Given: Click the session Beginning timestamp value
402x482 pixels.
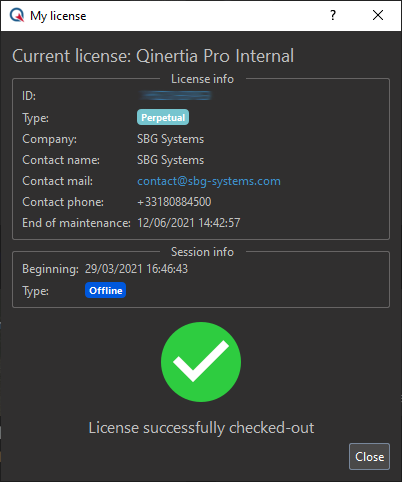Looking at the screenshot, I should click(x=136, y=269).
